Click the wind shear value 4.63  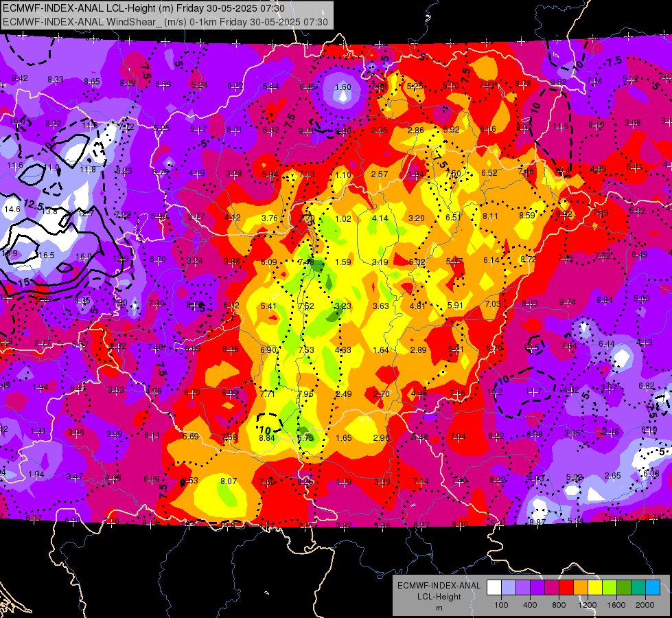click(x=343, y=350)
